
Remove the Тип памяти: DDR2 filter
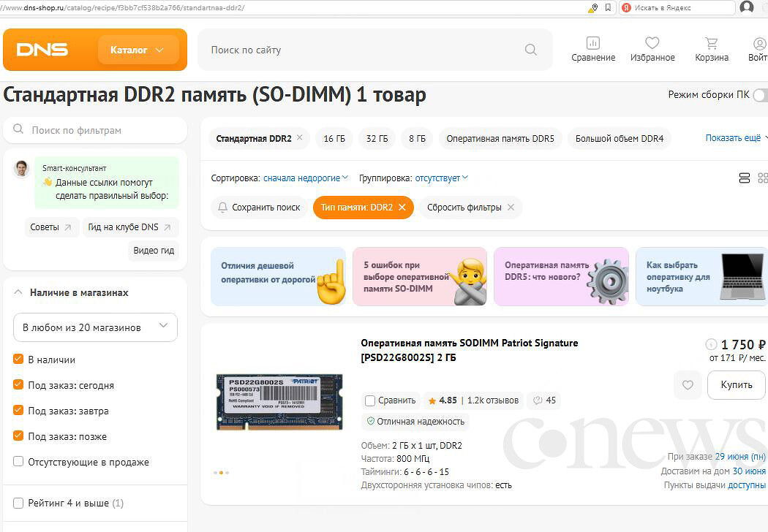pyautogui.click(x=402, y=208)
